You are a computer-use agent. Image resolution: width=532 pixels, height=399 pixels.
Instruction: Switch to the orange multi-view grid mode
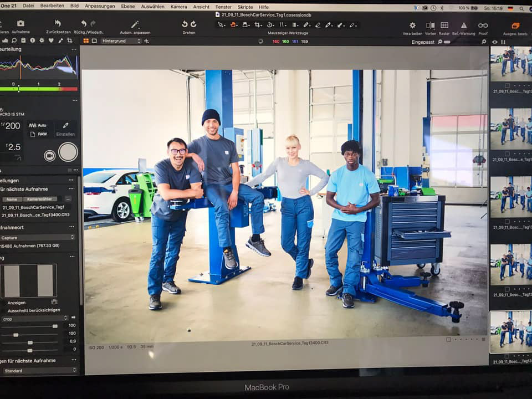click(x=86, y=40)
